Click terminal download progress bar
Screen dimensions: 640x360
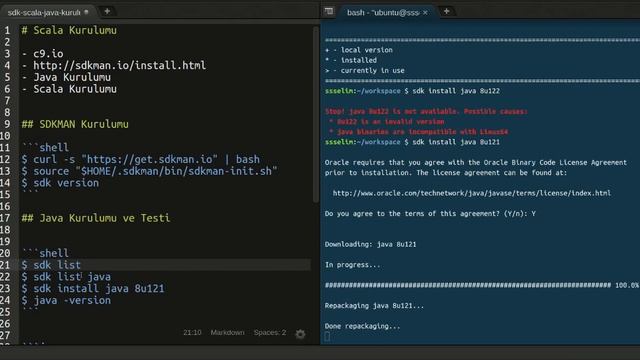(x=468, y=285)
